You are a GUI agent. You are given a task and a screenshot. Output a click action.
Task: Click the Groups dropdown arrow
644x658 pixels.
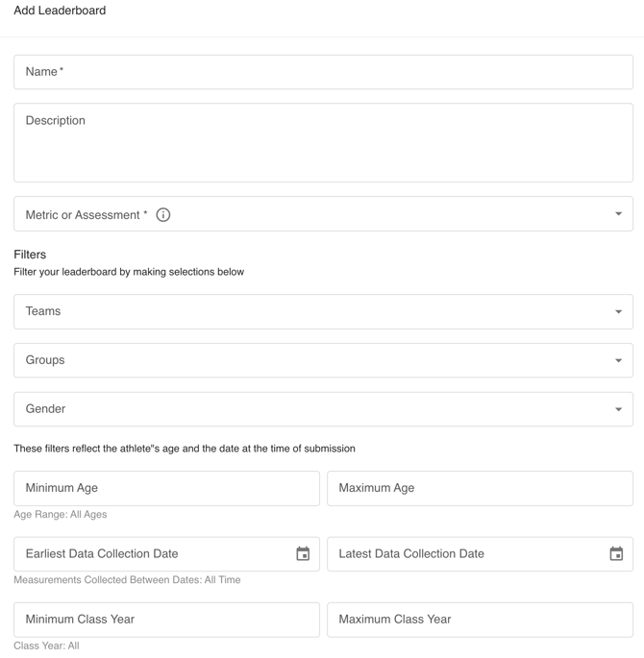618,361
